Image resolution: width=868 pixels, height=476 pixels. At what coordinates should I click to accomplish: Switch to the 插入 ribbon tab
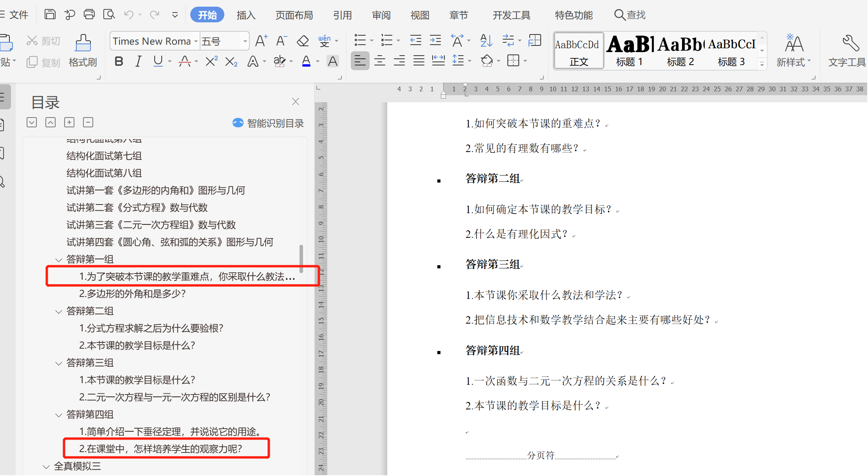click(x=246, y=15)
